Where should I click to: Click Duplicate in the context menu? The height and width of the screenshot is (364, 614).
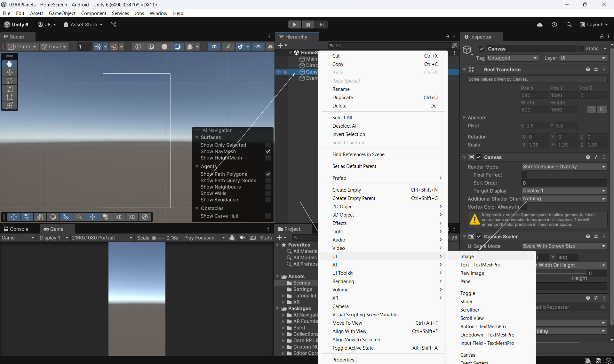coord(342,98)
